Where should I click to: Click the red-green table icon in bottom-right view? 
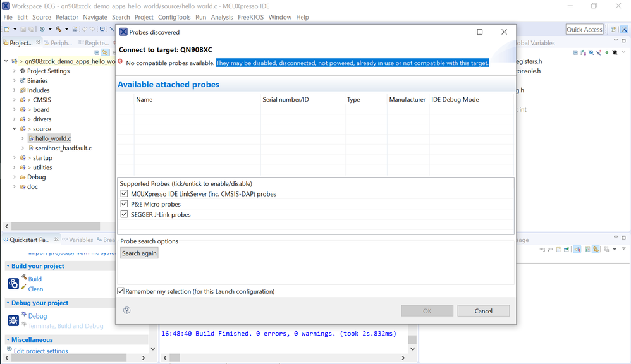point(587,250)
